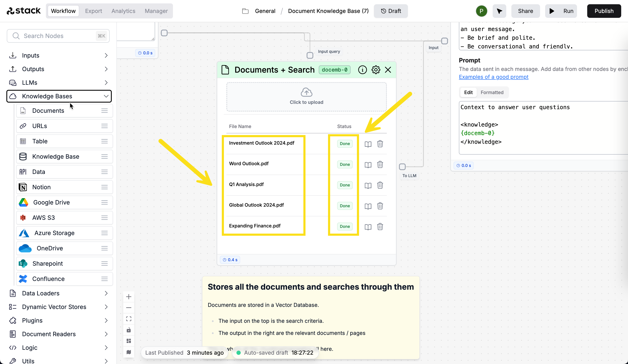Click the delete icon for Q1 Analysis.pdf

coord(380,185)
